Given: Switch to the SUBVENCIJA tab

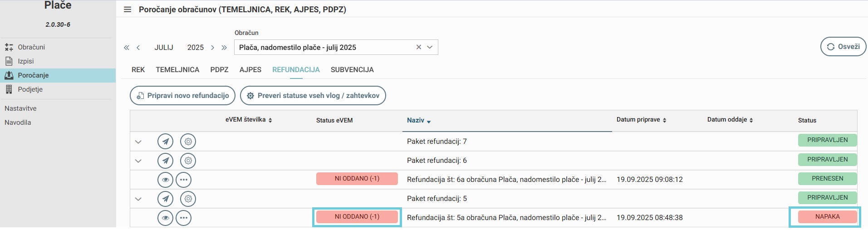Looking at the screenshot, I should coord(352,70).
